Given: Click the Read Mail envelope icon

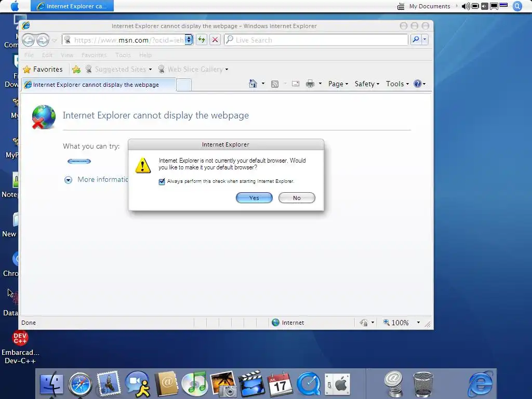Looking at the screenshot, I should pos(296,84).
